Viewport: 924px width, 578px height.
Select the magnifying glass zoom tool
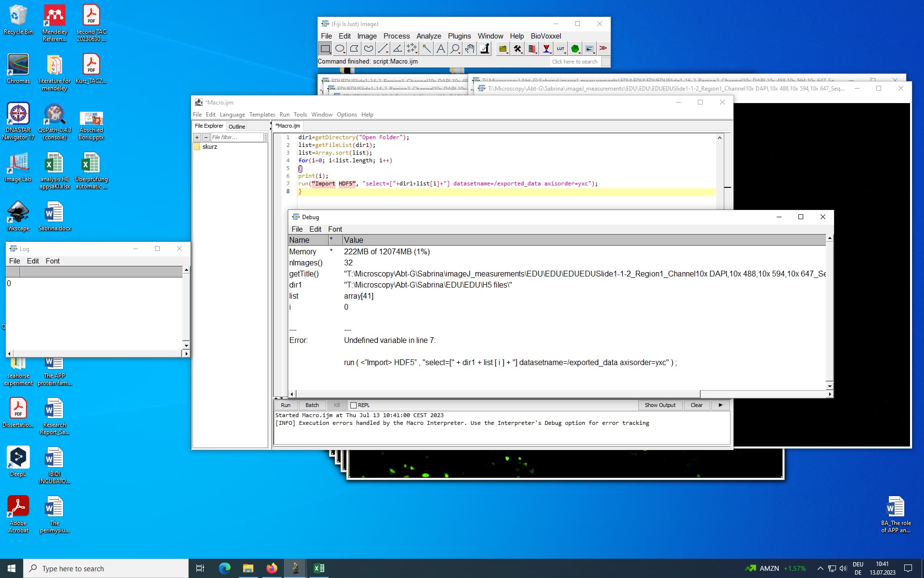click(x=455, y=48)
